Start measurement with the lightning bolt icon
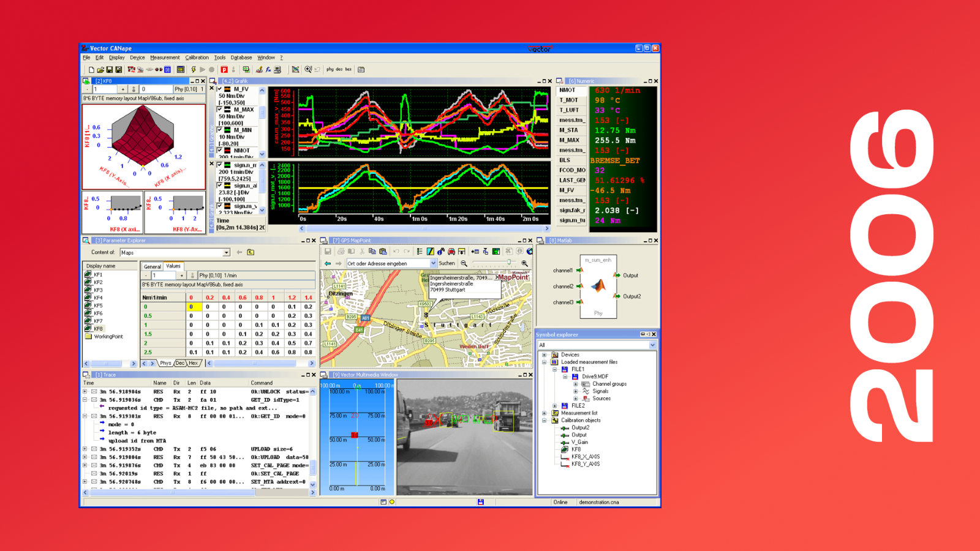This screenshot has width=980, height=551. click(x=194, y=70)
